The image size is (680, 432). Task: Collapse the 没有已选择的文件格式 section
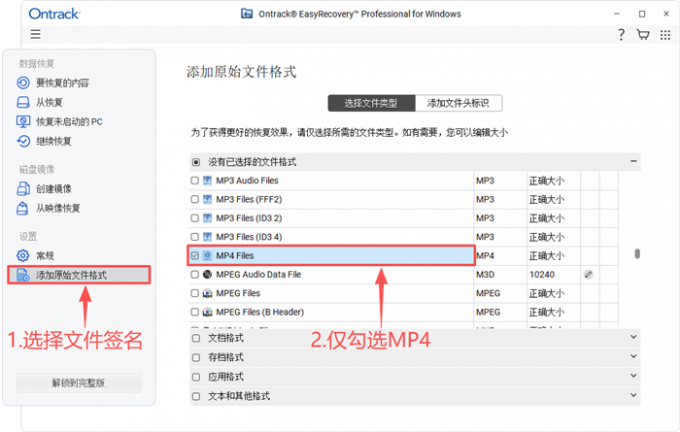633,161
